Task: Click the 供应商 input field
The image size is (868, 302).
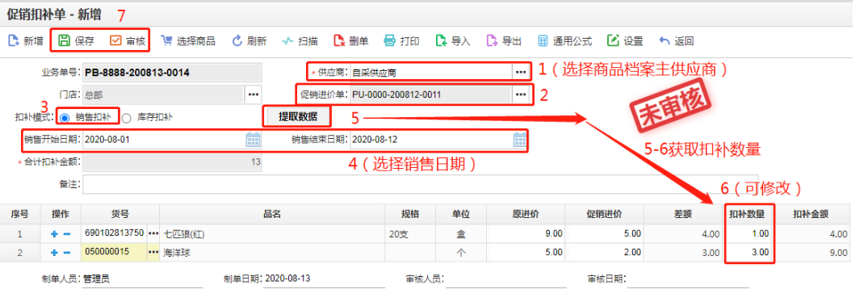Action: (430, 72)
